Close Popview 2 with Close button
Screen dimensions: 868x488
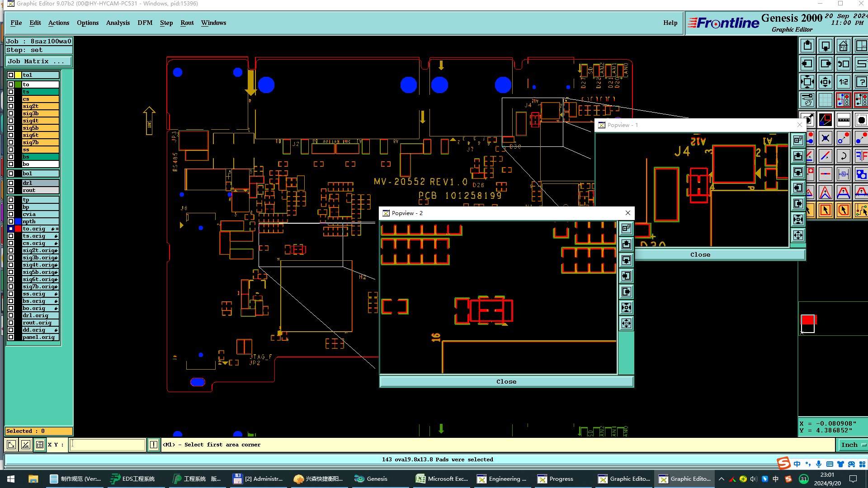(x=506, y=382)
